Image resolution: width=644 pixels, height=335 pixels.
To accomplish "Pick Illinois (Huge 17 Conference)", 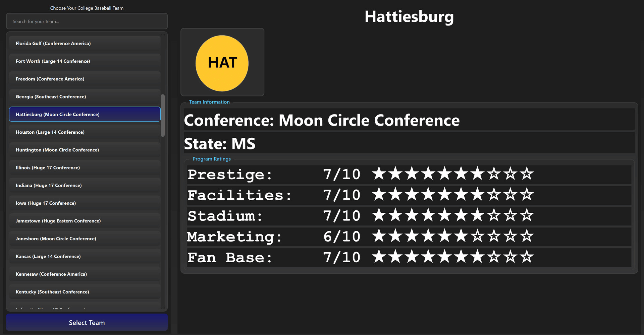I will point(85,168).
